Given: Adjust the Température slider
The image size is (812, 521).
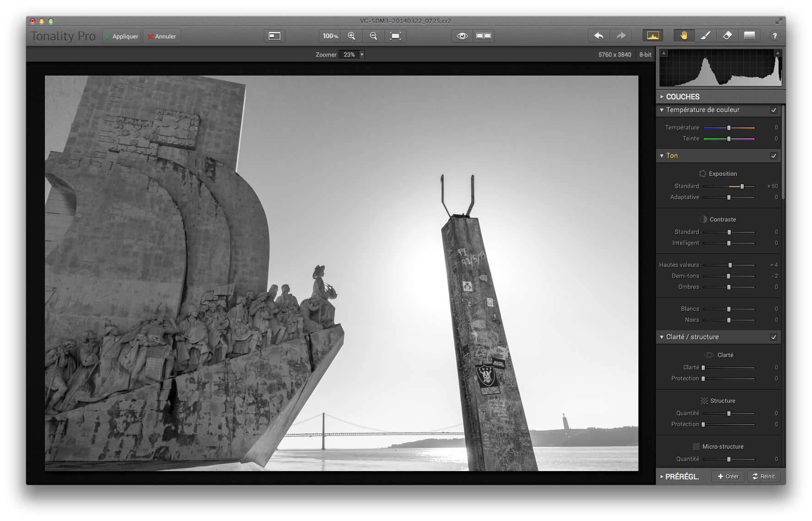Looking at the screenshot, I should (729, 128).
